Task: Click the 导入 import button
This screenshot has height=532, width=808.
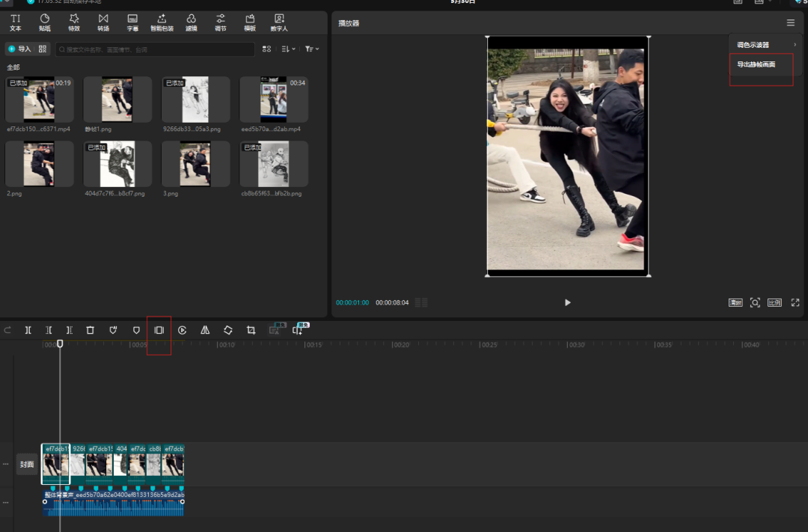Action: tap(19, 49)
